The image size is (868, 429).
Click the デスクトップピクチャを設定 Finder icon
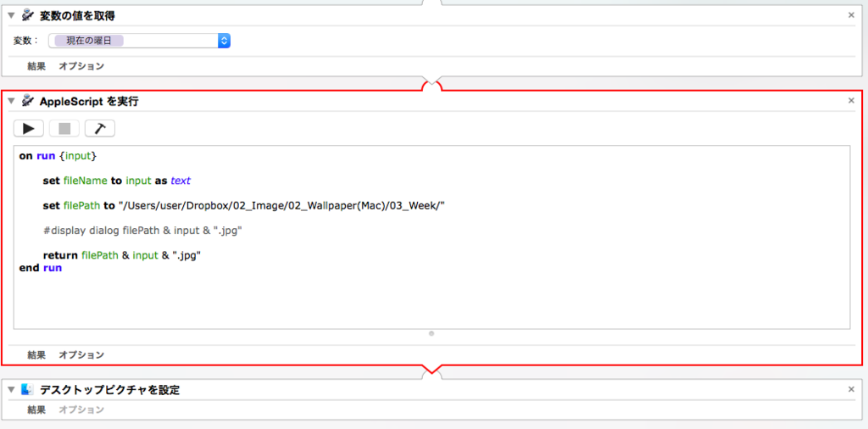[x=28, y=389]
